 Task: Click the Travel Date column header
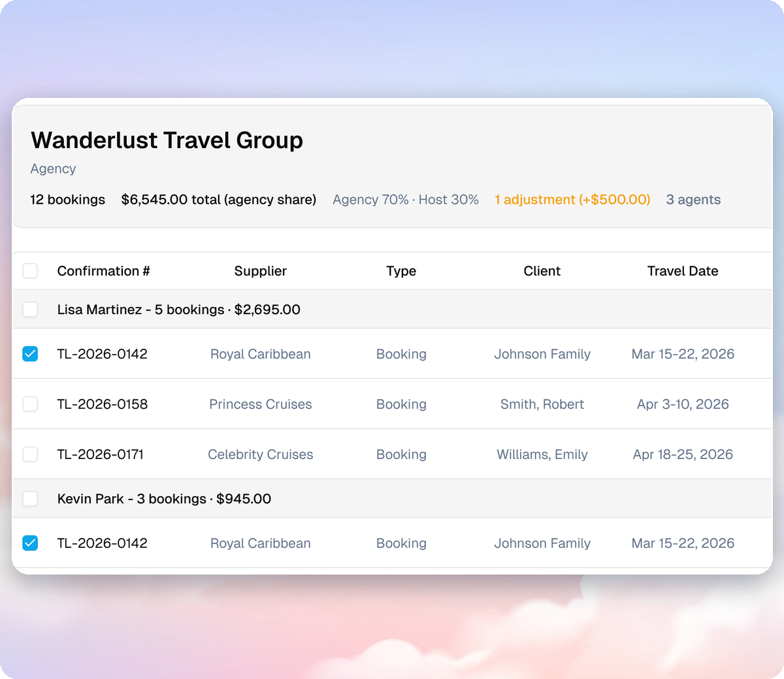coord(683,271)
